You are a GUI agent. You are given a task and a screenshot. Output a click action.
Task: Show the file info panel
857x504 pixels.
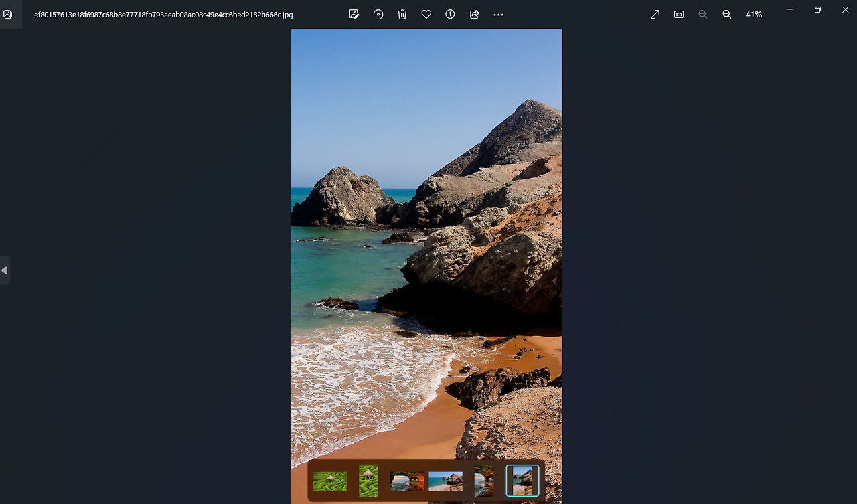point(451,14)
